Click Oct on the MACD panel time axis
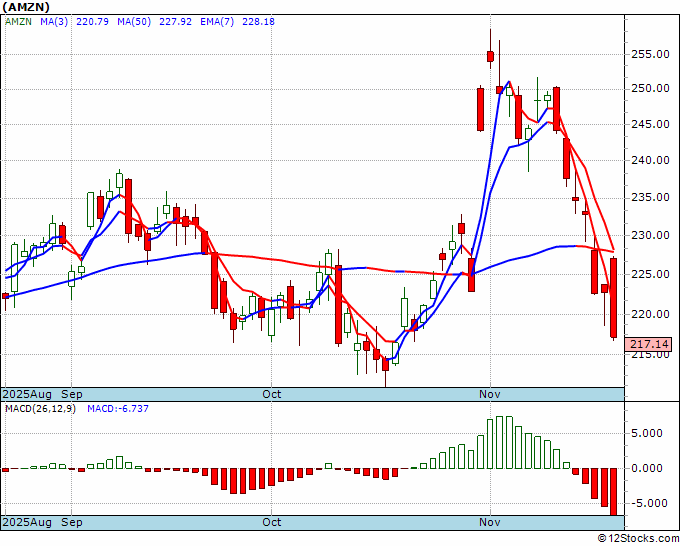Screen dimensions: 680x546 [x=271, y=522]
